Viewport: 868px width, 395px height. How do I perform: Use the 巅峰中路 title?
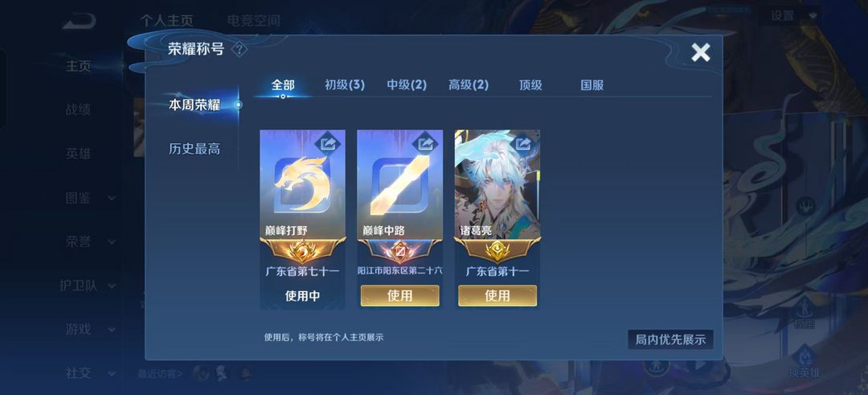[399, 295]
